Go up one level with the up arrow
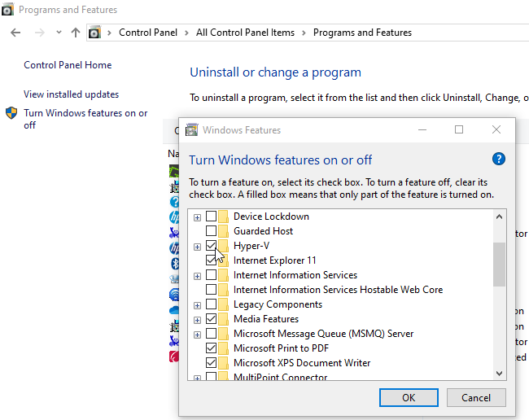Screen dimensions: 529x420 coord(76,33)
